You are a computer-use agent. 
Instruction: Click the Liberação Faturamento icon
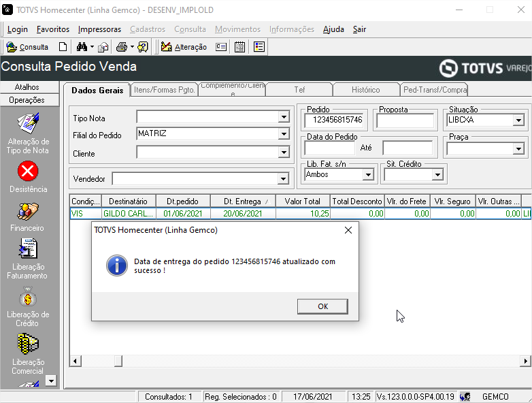[28, 249]
